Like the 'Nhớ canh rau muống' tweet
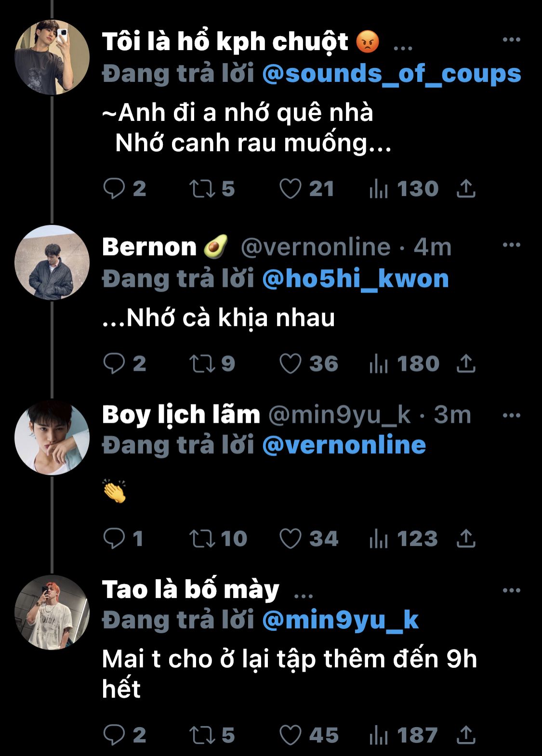This screenshot has height=756, width=542. pyautogui.click(x=291, y=189)
